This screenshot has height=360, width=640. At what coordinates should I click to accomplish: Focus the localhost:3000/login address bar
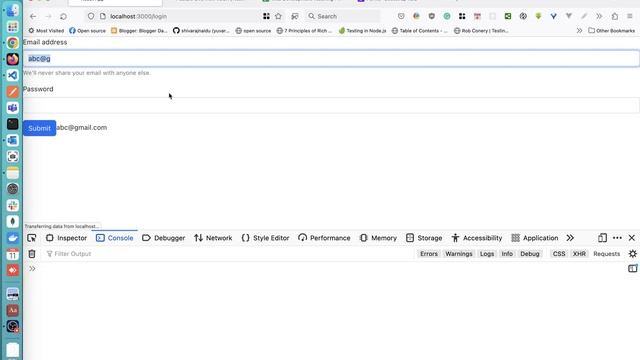pyautogui.click(x=179, y=16)
